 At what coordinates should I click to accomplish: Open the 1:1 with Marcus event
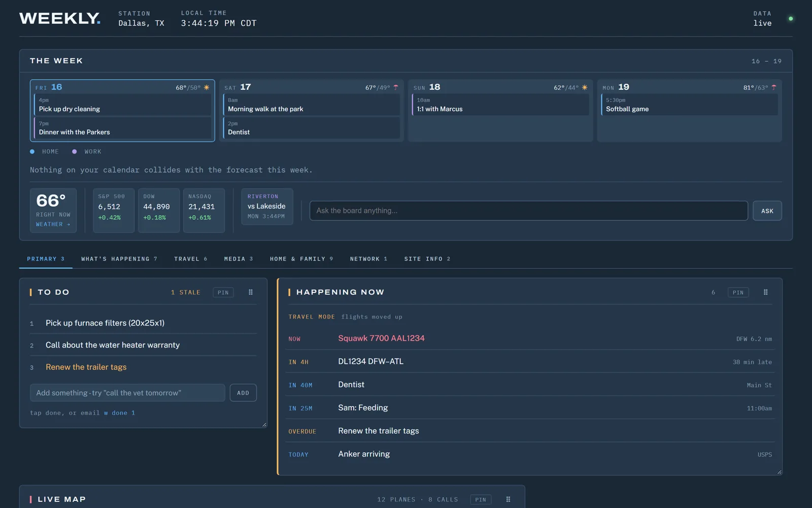point(500,105)
